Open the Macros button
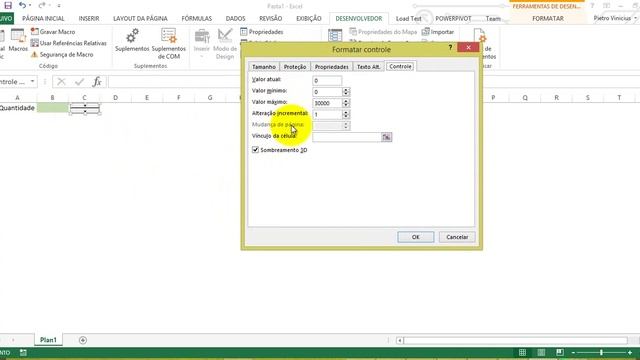Viewport: 640px width, 360px height. click(18, 40)
